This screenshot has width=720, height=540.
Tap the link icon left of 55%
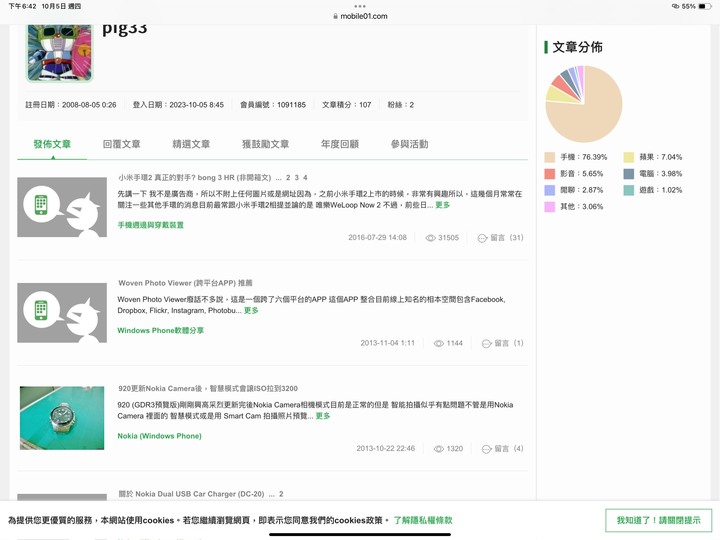coord(675,6)
